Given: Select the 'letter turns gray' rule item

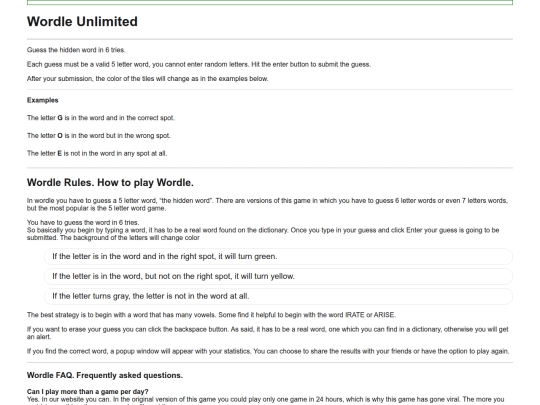Looking at the screenshot, I should pyautogui.click(x=278, y=296).
